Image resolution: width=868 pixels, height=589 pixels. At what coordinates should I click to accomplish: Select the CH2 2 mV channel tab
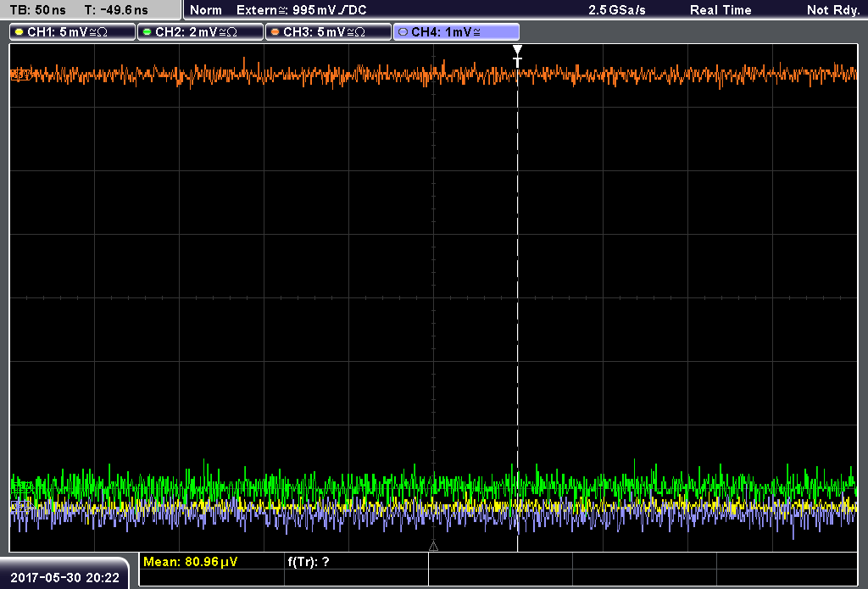coord(200,32)
